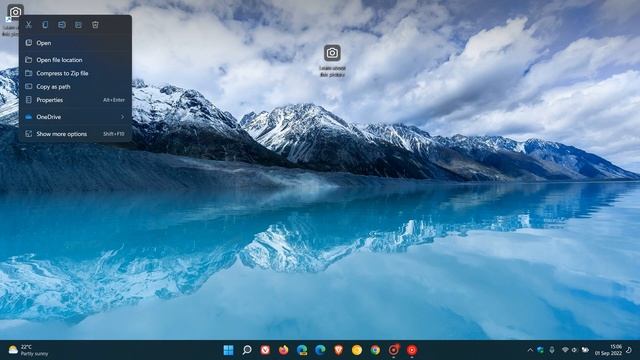Viewport: 640px width, 360px height.
Task: Open taskbar Search
Action: (247, 350)
